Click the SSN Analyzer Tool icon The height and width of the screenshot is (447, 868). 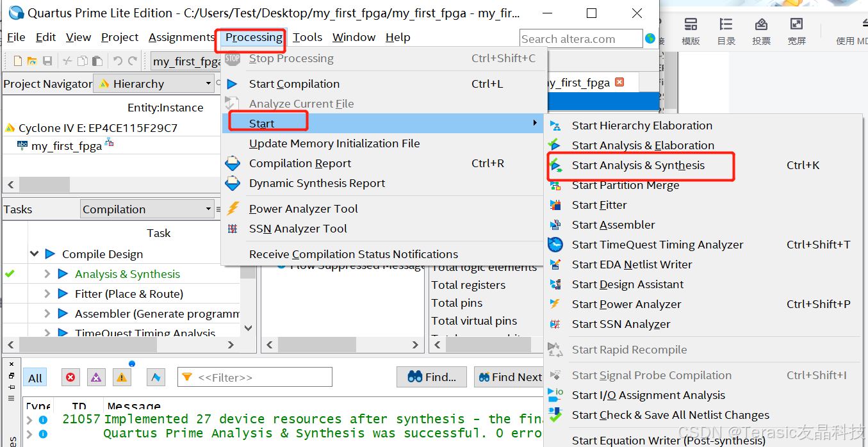(233, 229)
